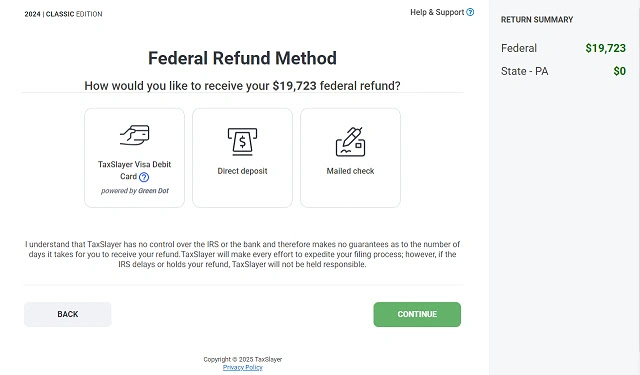Choose Mailed check refund method
The height and width of the screenshot is (375, 640).
[x=350, y=158]
